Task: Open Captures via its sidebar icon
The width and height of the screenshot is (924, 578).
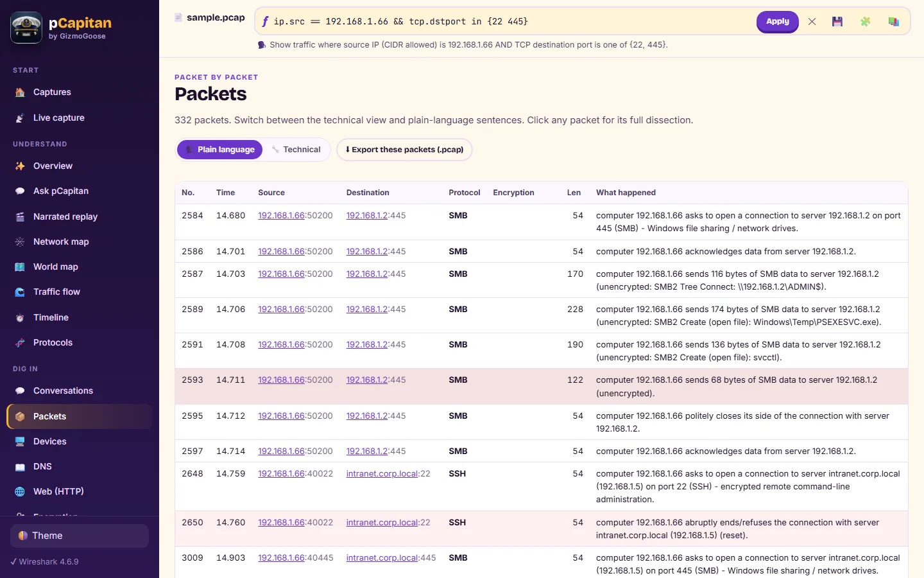Action: 20,92
